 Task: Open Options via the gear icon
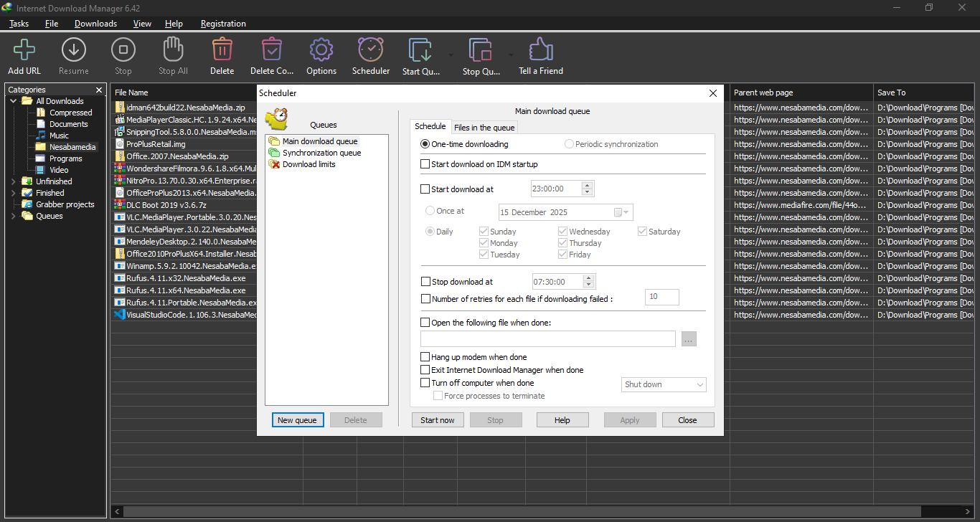tap(321, 50)
